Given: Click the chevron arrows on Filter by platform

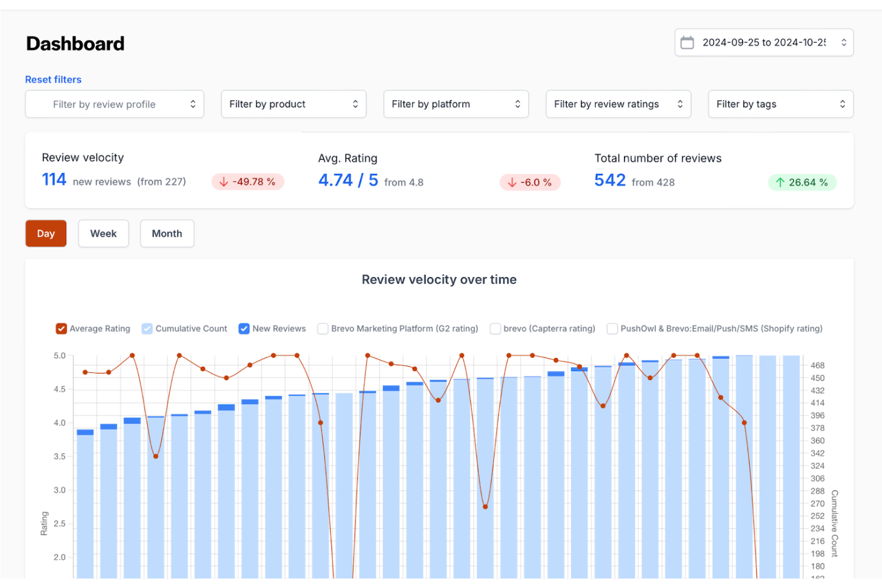Looking at the screenshot, I should pyautogui.click(x=518, y=104).
